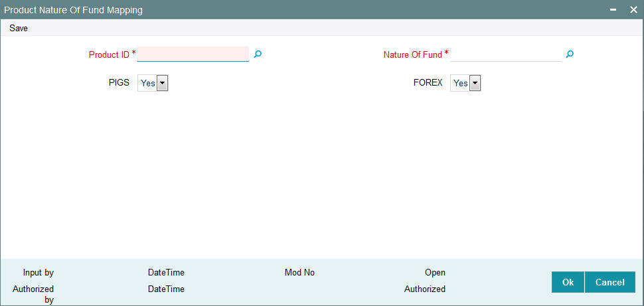Focus the Product ID input field
Viewport: 644px width, 306px height.
click(x=193, y=54)
